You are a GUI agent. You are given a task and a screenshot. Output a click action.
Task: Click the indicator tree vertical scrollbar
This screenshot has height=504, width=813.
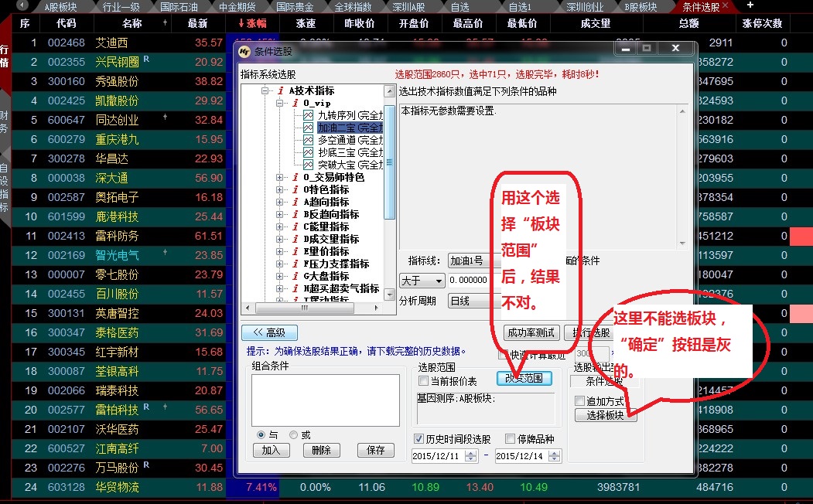(390, 162)
